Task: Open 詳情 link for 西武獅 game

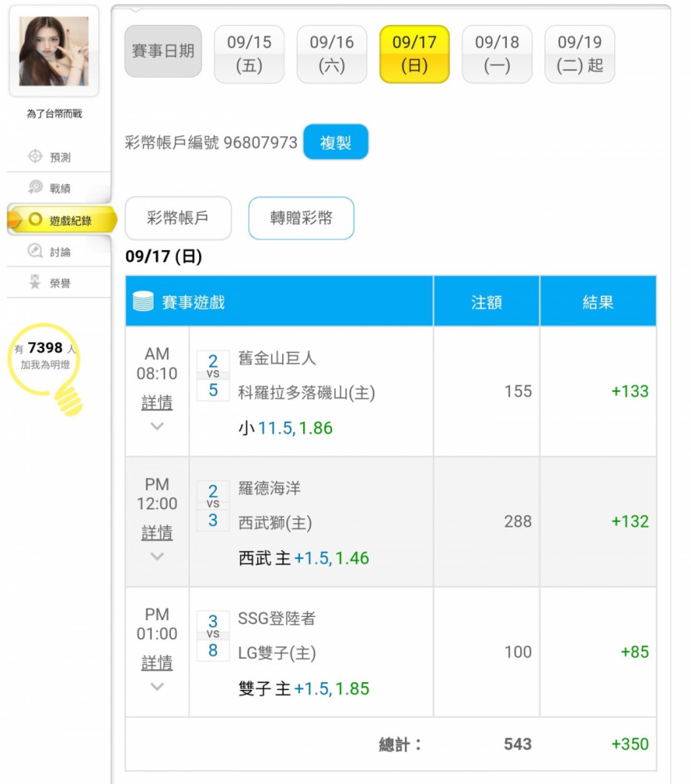Action: coord(157,533)
